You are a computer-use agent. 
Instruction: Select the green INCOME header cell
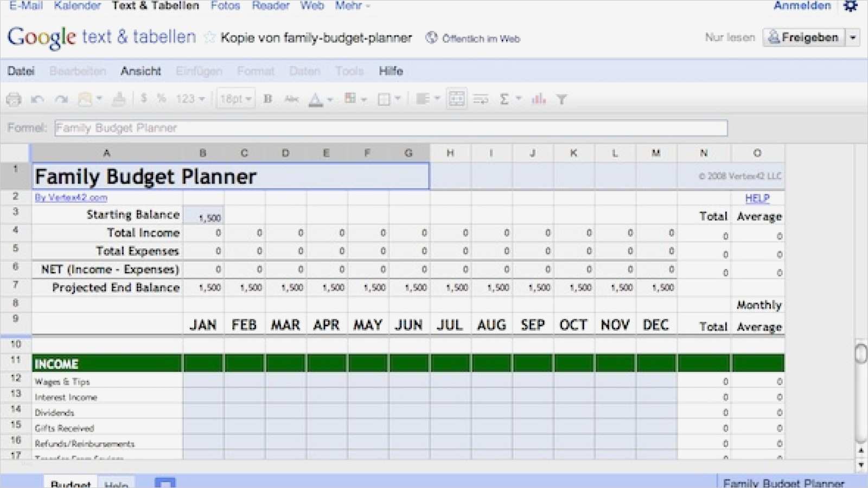click(x=107, y=363)
